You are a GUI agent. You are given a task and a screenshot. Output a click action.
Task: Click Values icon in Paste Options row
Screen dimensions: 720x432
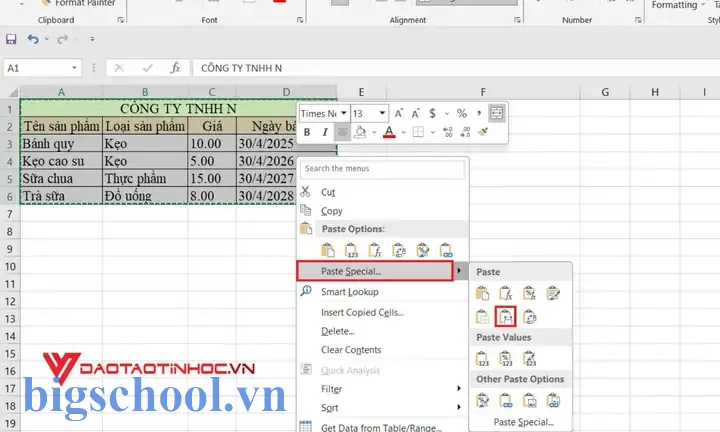tap(351, 251)
